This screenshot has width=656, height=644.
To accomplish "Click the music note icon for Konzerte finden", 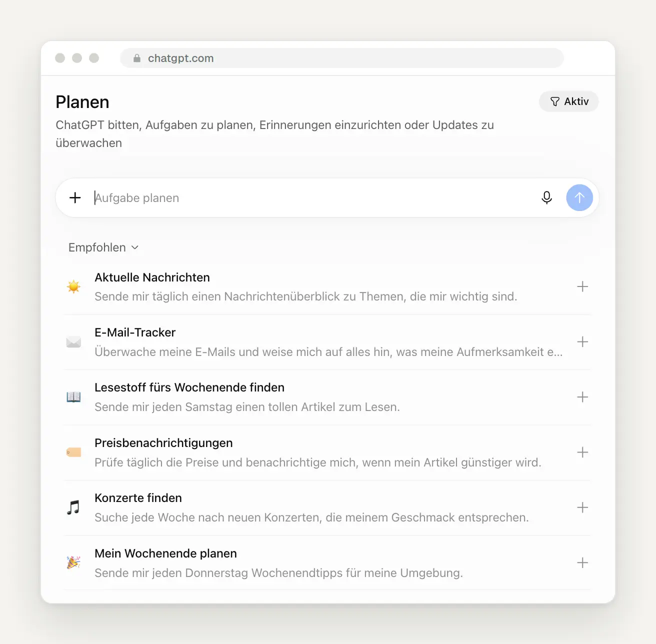I will click(x=73, y=507).
